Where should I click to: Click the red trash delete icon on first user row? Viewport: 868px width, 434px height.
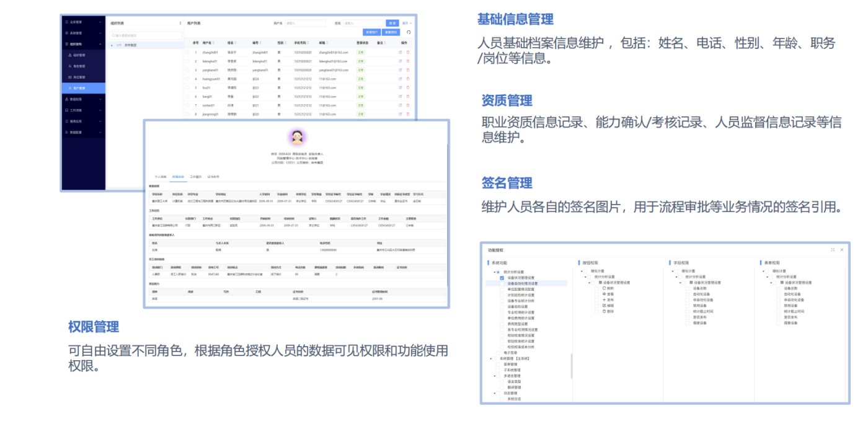point(408,53)
